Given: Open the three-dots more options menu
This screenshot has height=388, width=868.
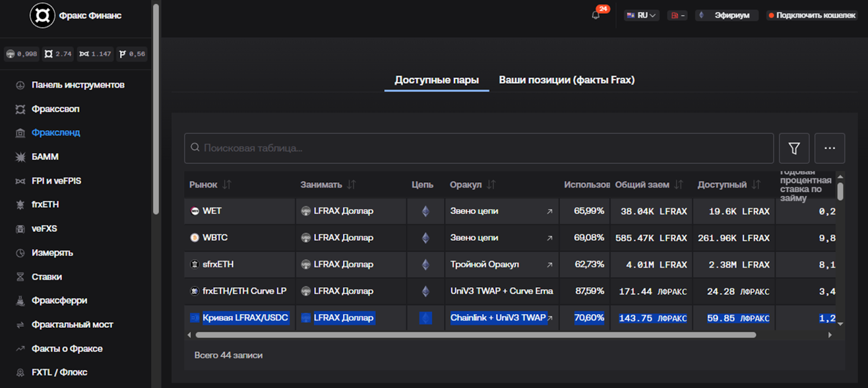Looking at the screenshot, I should click(x=829, y=148).
